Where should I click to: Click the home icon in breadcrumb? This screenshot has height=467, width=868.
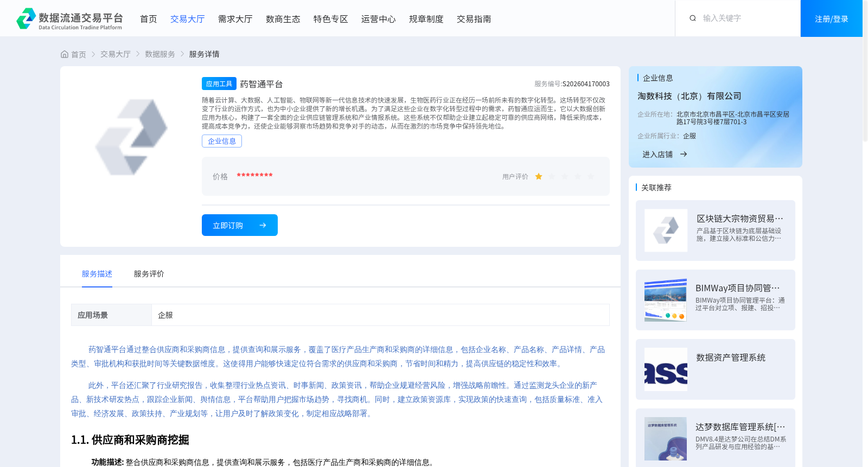65,54
